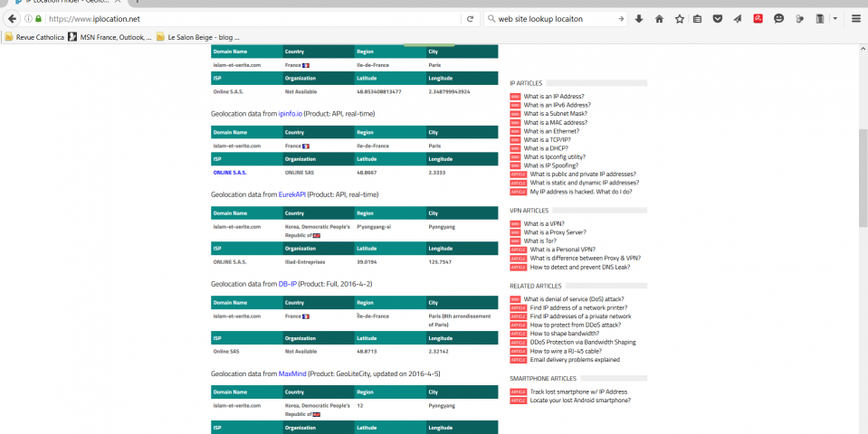868x434 pixels.
Task: Open 'difference between Proxy & VPN' article
Action: [585, 259]
